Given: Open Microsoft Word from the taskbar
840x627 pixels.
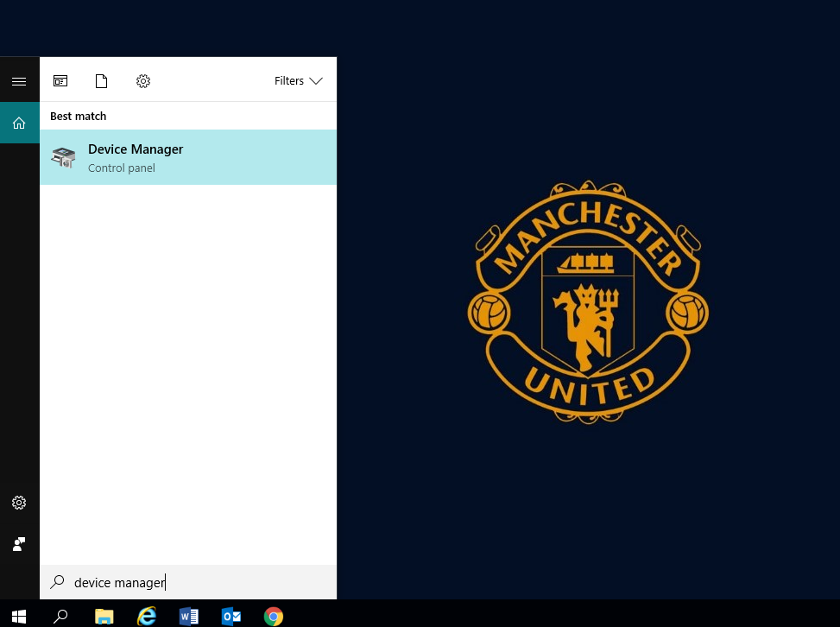Looking at the screenshot, I should [x=188, y=616].
